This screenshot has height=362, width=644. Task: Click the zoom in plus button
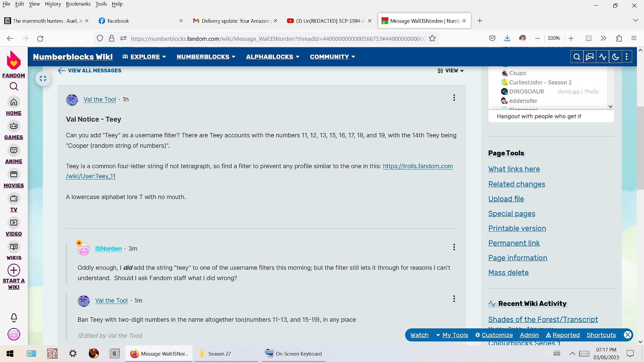[571, 38]
